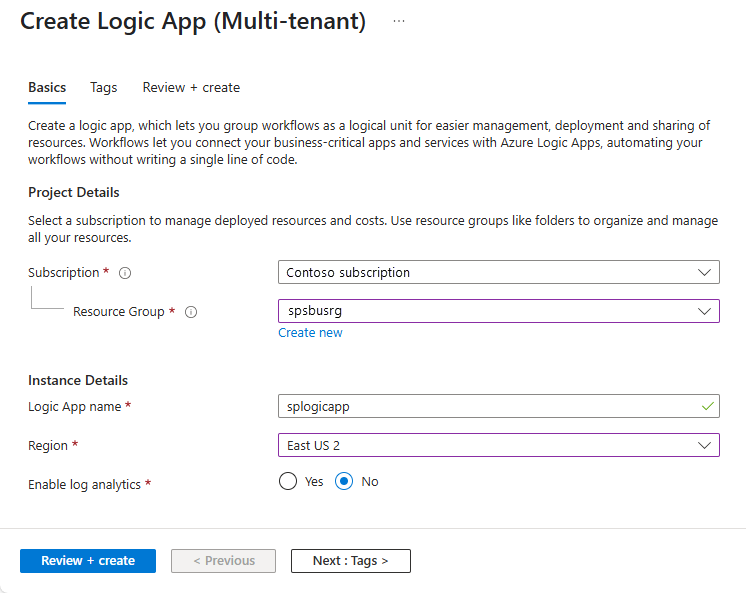
Task: Click the Previous button
Action: pos(223,561)
